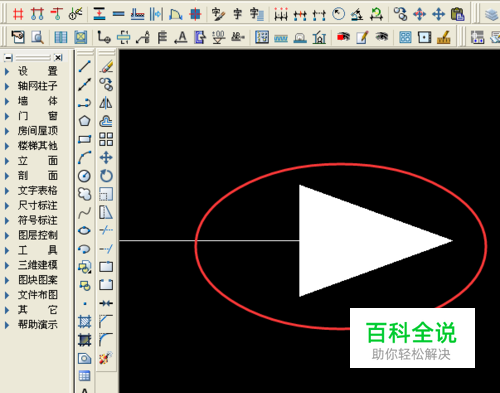500x393 pixels.
Task: Open the 帮助演示 menu
Action: pyautogui.click(x=38, y=325)
